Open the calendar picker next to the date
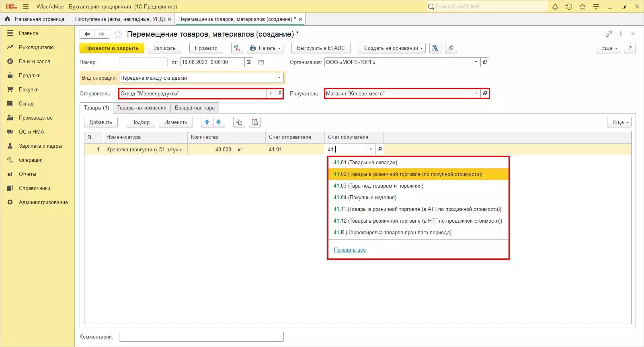 (x=249, y=62)
